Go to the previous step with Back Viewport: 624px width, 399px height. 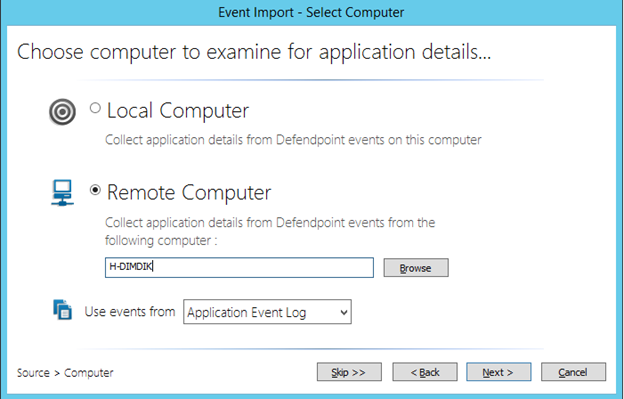(x=425, y=372)
